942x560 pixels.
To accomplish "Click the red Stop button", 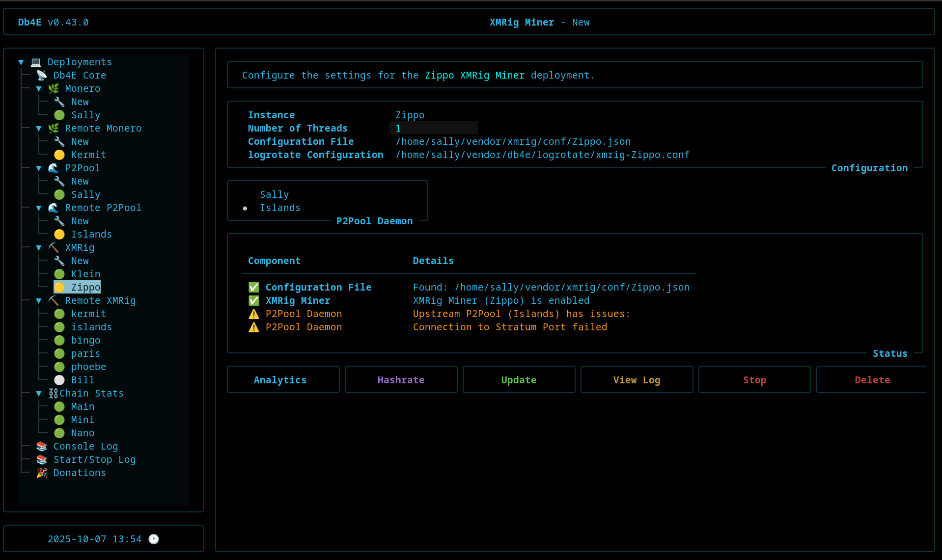I will tap(754, 380).
